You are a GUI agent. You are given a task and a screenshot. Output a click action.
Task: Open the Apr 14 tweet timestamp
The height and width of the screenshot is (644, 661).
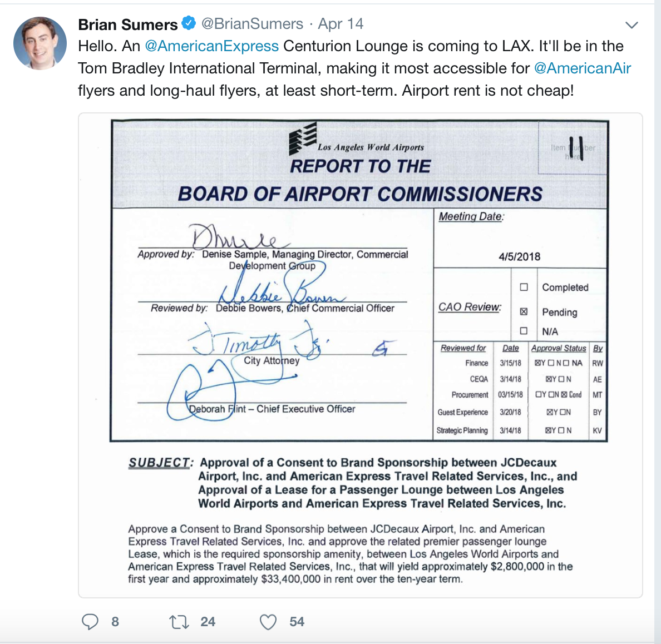[341, 23]
